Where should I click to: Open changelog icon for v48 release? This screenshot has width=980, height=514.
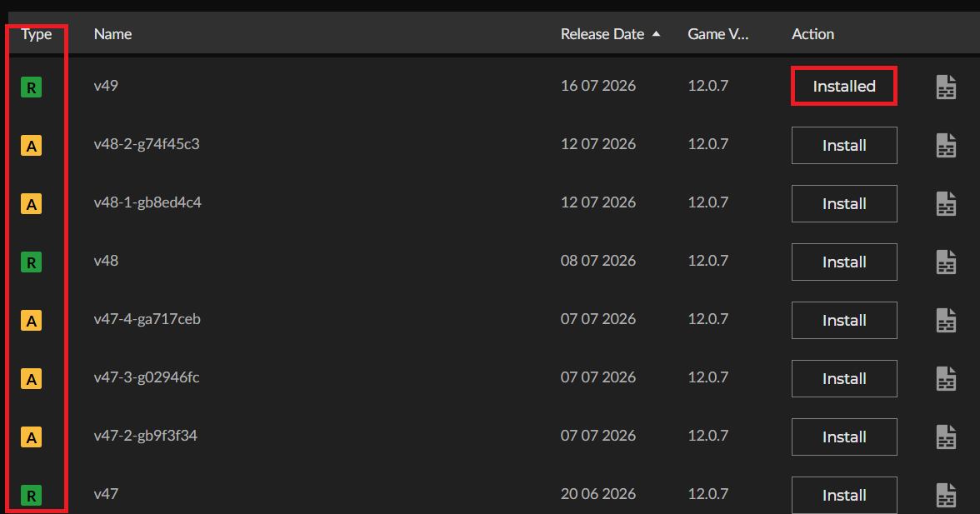(x=946, y=262)
